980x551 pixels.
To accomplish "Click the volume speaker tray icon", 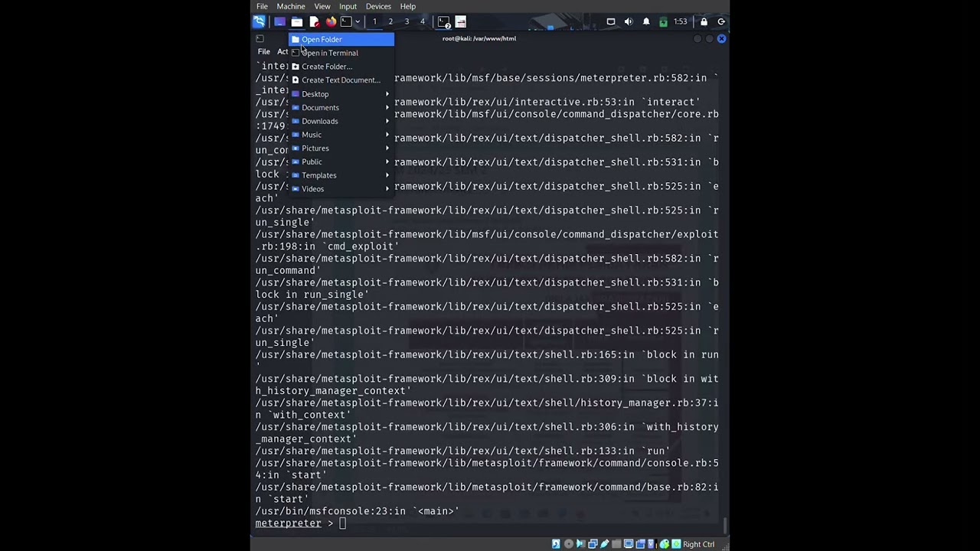I will click(629, 21).
